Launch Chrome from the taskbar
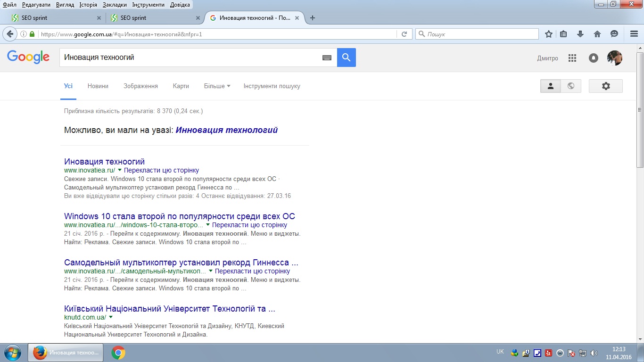Viewport: 644px width, 362px height. (x=118, y=353)
